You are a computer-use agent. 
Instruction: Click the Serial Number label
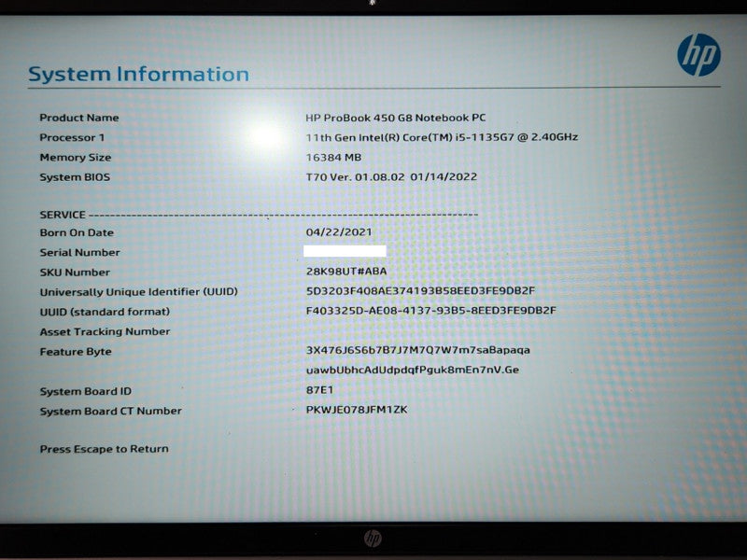click(x=79, y=252)
